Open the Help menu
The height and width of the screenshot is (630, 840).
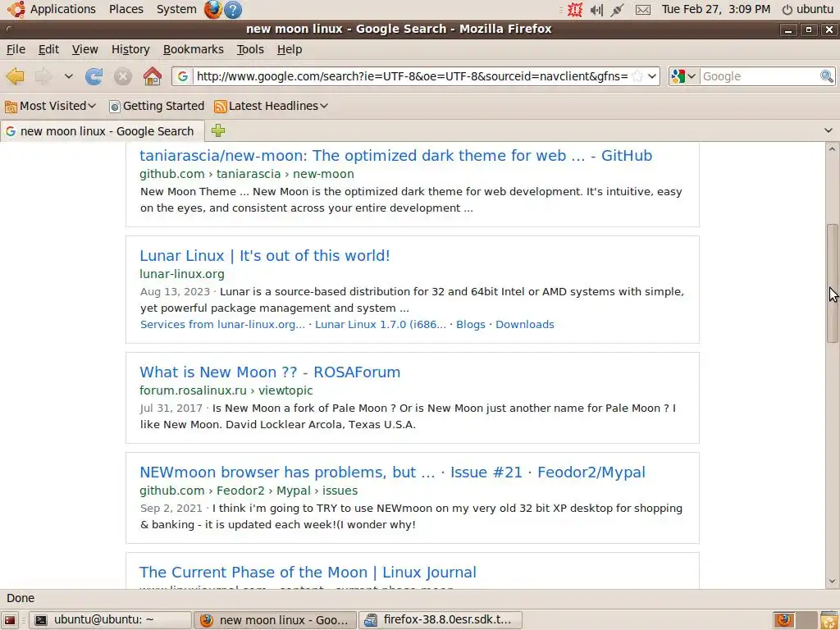click(x=290, y=49)
